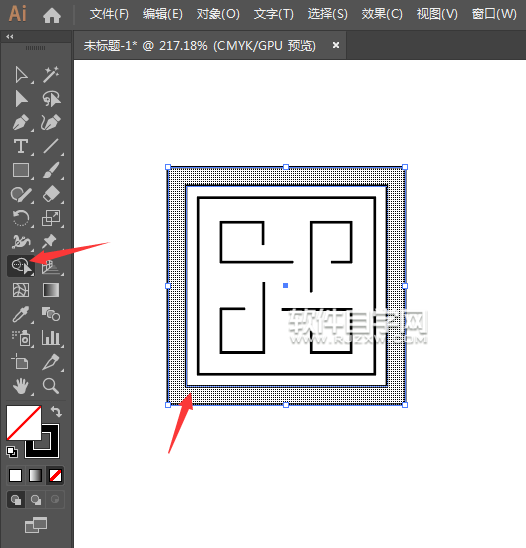Screen dimensions: 526x548
Task: Select the Eraser tool
Action: tap(51, 194)
